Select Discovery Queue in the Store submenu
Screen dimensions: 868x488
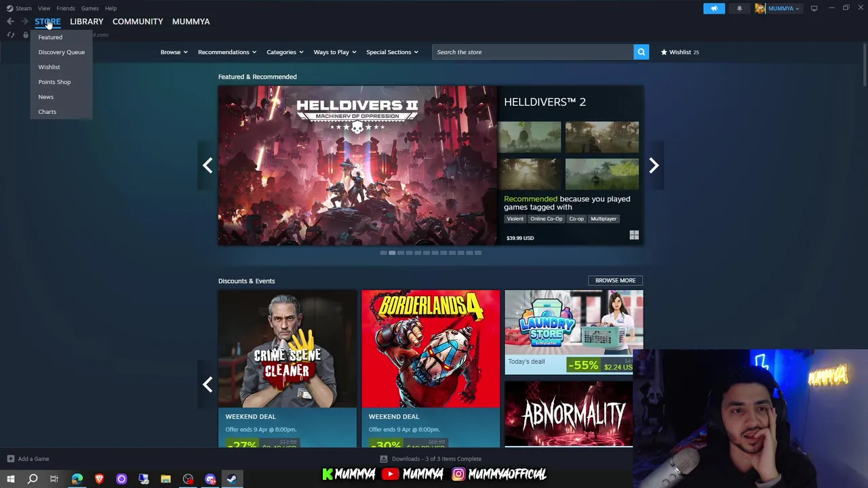coord(62,52)
